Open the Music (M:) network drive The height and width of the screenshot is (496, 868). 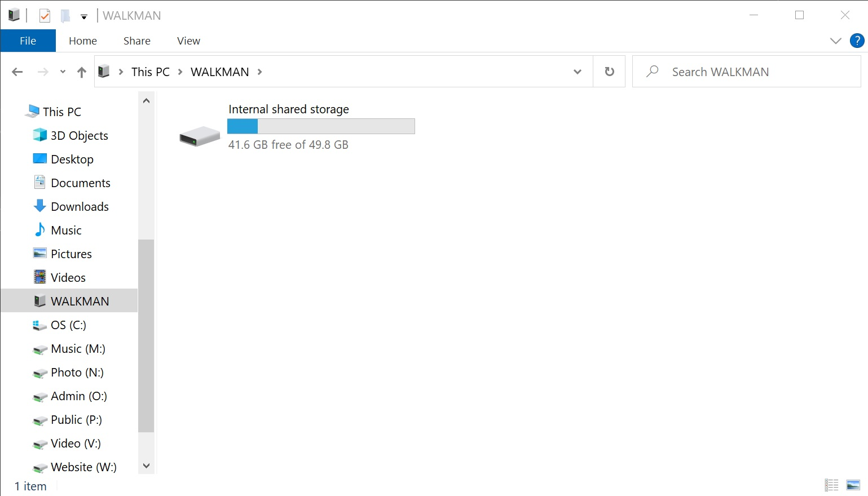point(78,348)
